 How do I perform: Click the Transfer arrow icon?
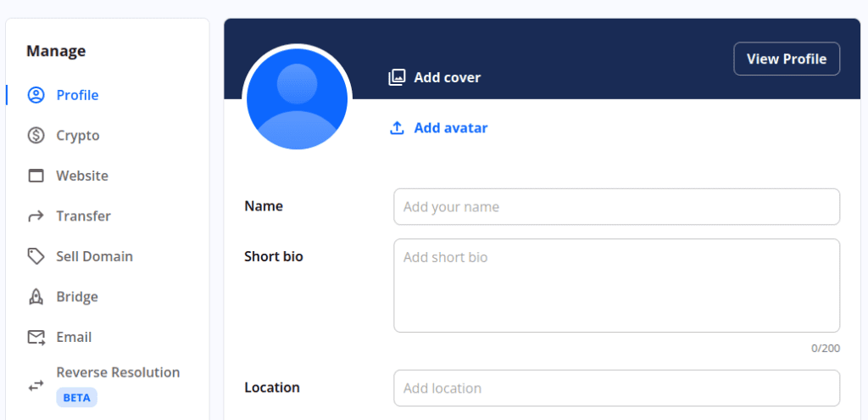(36, 216)
